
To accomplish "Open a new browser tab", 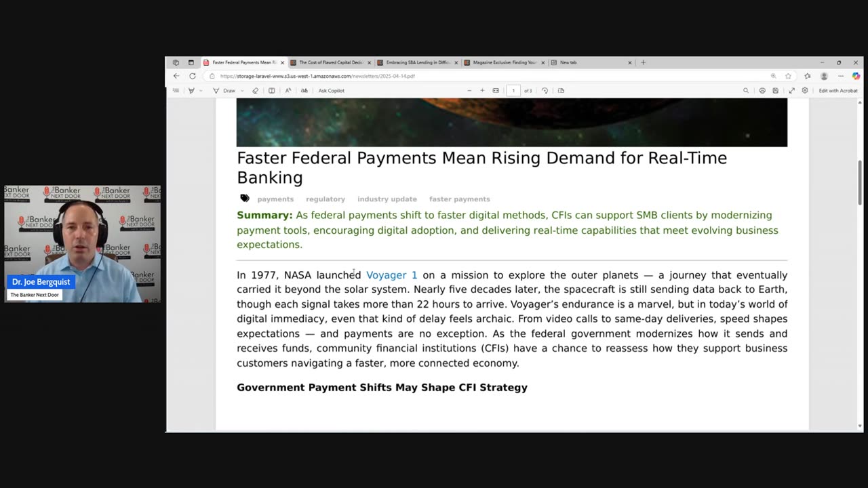I will pyautogui.click(x=643, y=62).
